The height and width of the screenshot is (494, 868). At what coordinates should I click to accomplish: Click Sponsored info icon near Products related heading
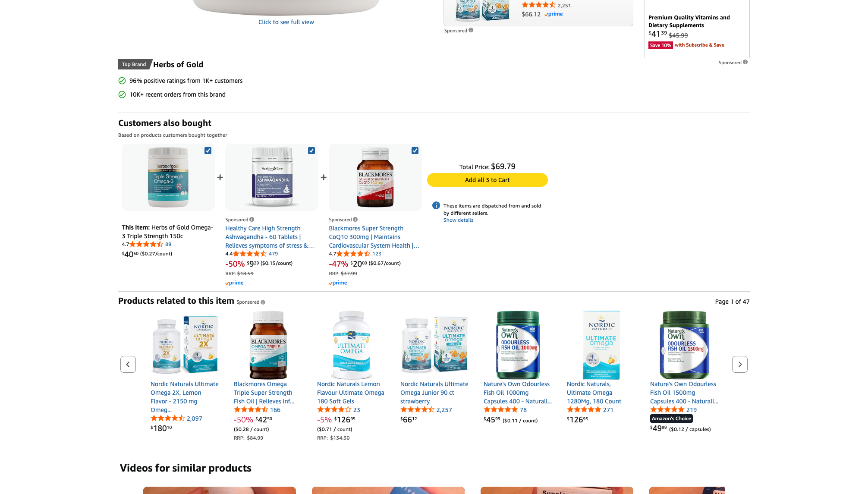pyautogui.click(x=263, y=302)
